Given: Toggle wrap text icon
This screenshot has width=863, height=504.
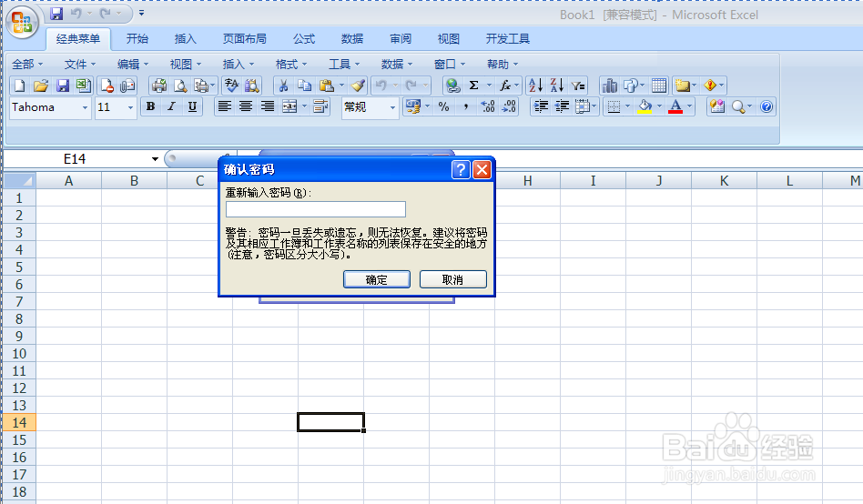Looking at the screenshot, I should 320,106.
